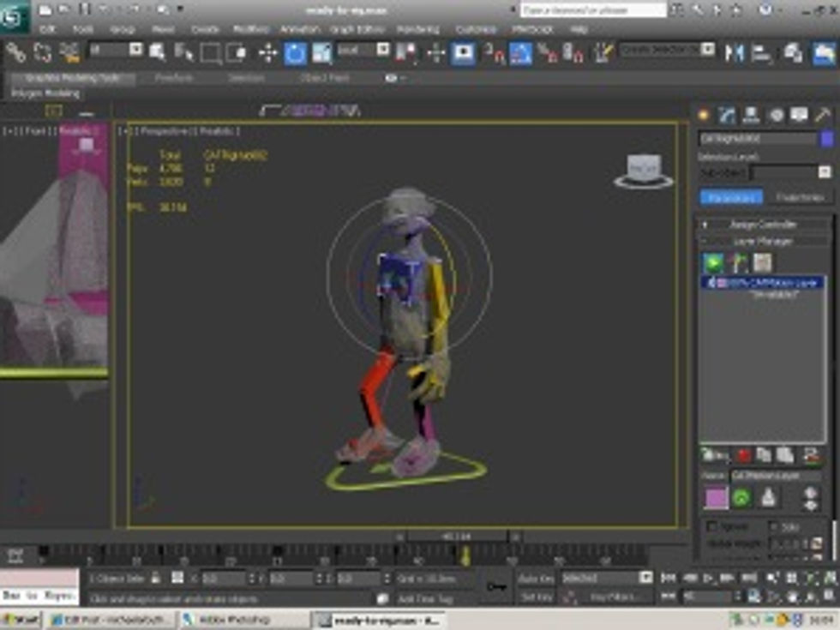This screenshot has height=630, width=840.
Task: Select the CATMotion Layer list entry
Action: (x=763, y=282)
